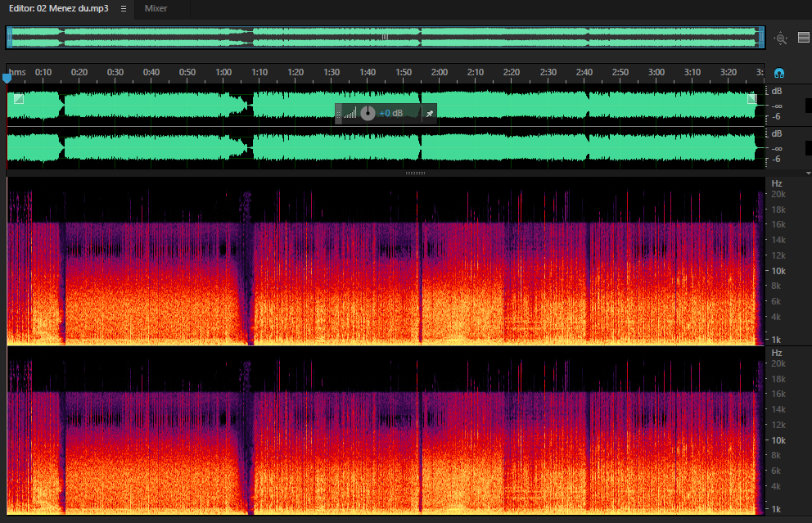The width and height of the screenshot is (812, 523).
Task: Click the 3:20 mark on the time ruler
Action: (729, 72)
